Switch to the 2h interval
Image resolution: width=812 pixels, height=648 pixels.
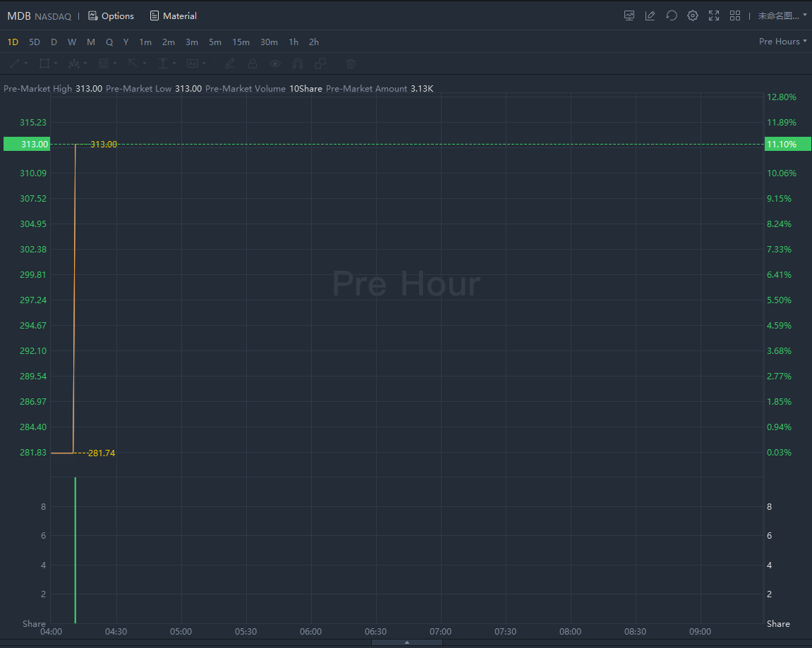pos(314,42)
